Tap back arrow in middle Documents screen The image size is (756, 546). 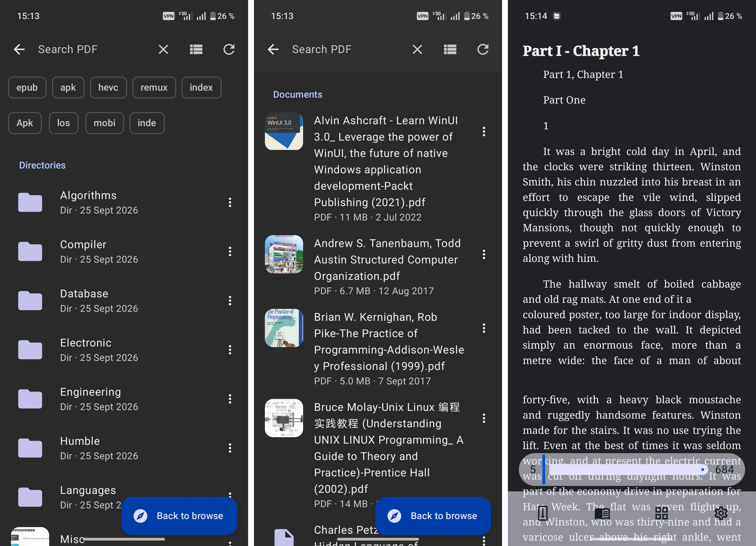coord(273,49)
